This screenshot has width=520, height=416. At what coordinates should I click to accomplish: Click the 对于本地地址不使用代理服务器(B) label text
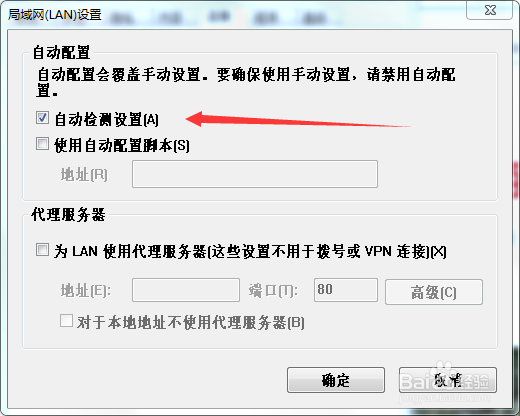pos(190,323)
